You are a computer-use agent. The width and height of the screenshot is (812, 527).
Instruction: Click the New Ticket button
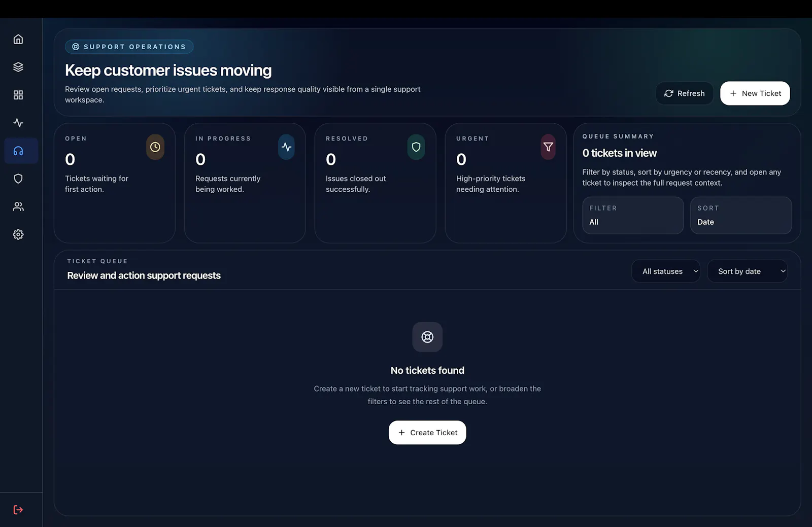(x=755, y=93)
